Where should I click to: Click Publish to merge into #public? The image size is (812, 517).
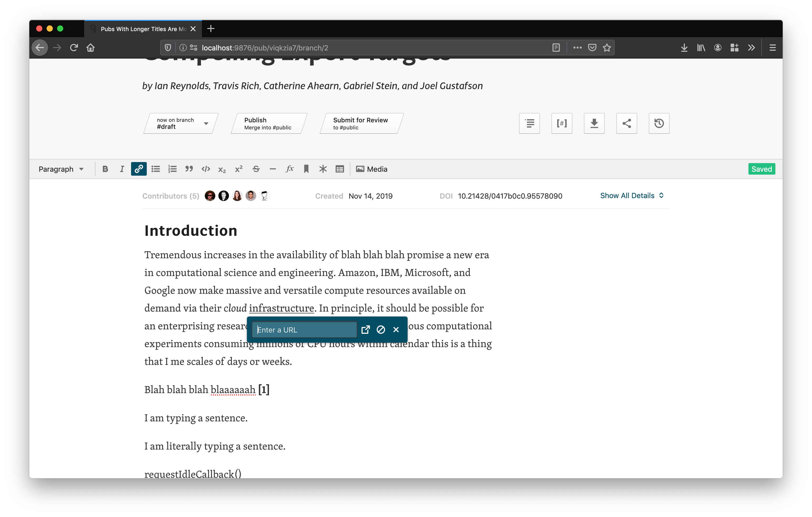tap(268, 123)
